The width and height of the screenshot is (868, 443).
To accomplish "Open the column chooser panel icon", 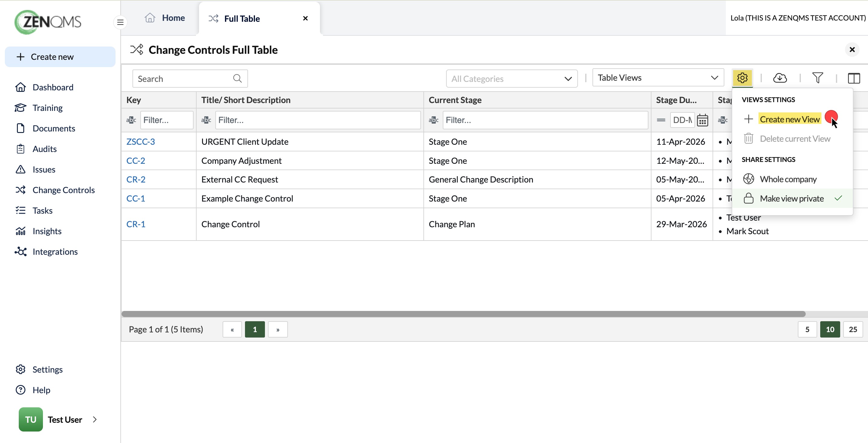I will click(853, 78).
